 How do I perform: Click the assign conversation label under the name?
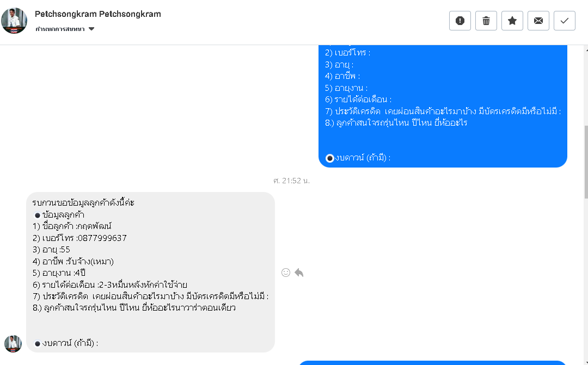pyautogui.click(x=60, y=29)
